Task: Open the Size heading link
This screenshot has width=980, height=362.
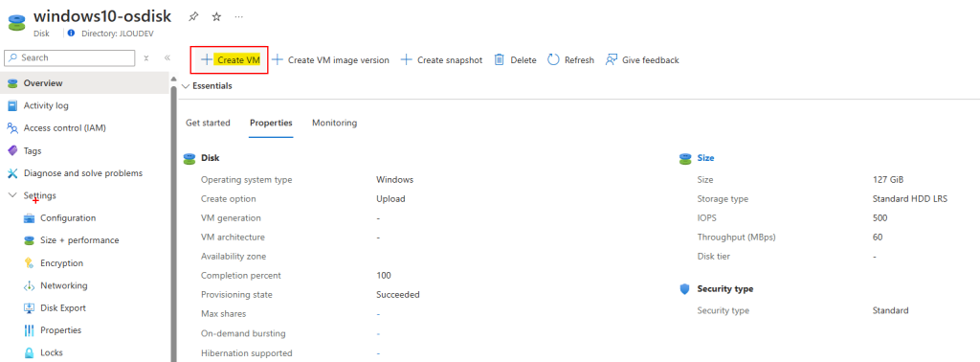Action: [x=705, y=158]
